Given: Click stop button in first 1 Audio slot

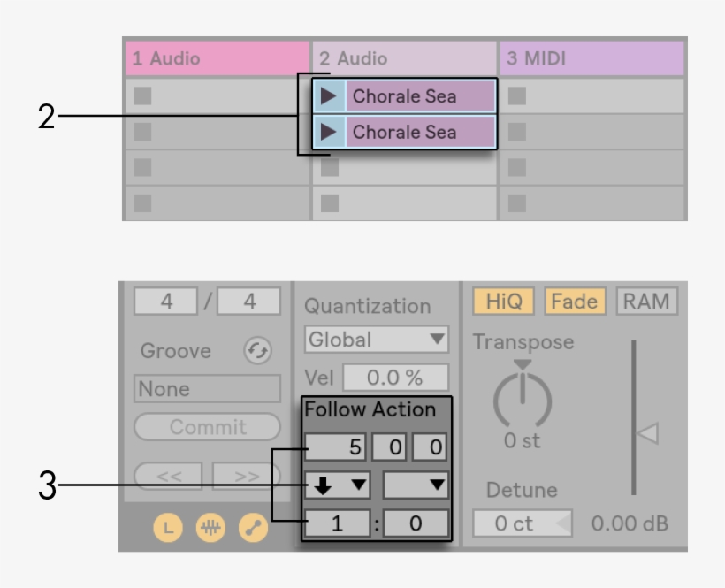Looking at the screenshot, I should [142, 95].
